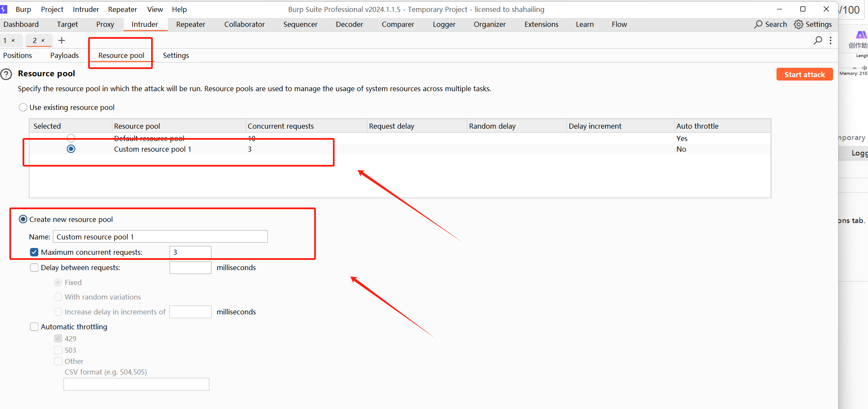This screenshot has height=409, width=868.
Task: Switch to the Target tab
Action: click(x=67, y=24)
